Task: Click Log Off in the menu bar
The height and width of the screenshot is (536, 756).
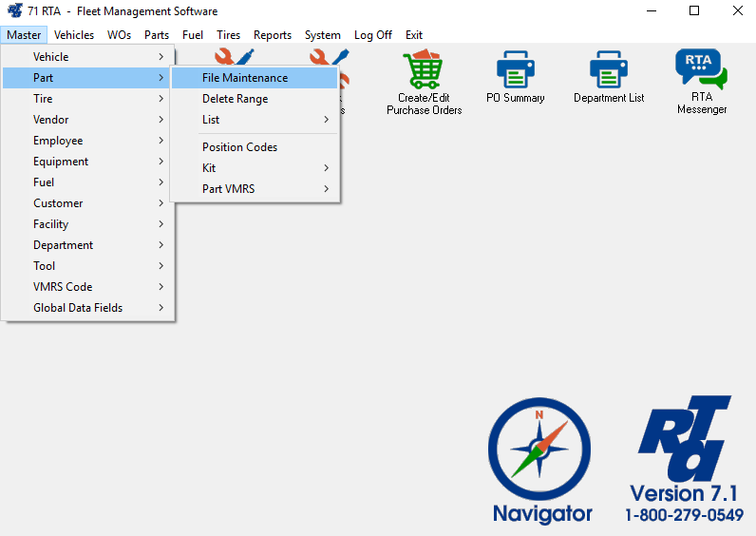Action: pyautogui.click(x=372, y=35)
